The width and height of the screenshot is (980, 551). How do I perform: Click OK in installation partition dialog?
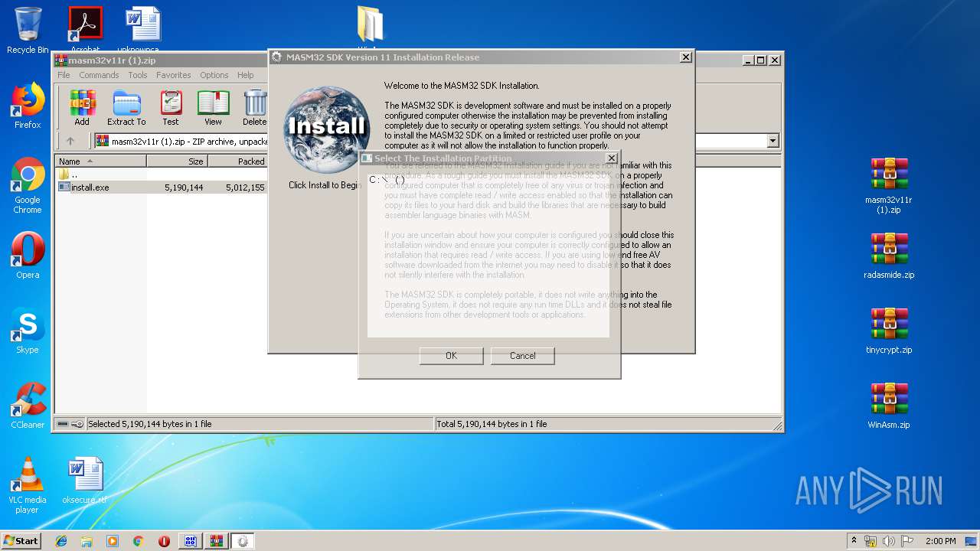tap(451, 356)
